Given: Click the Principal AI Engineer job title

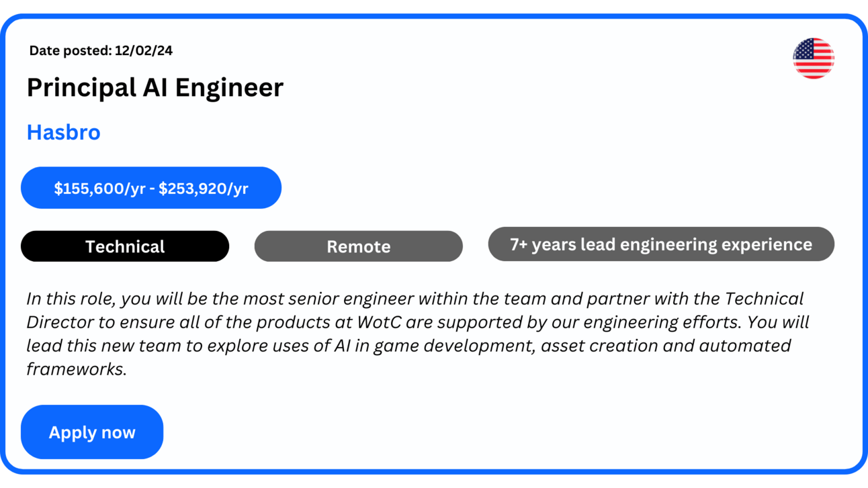Looking at the screenshot, I should [x=155, y=88].
